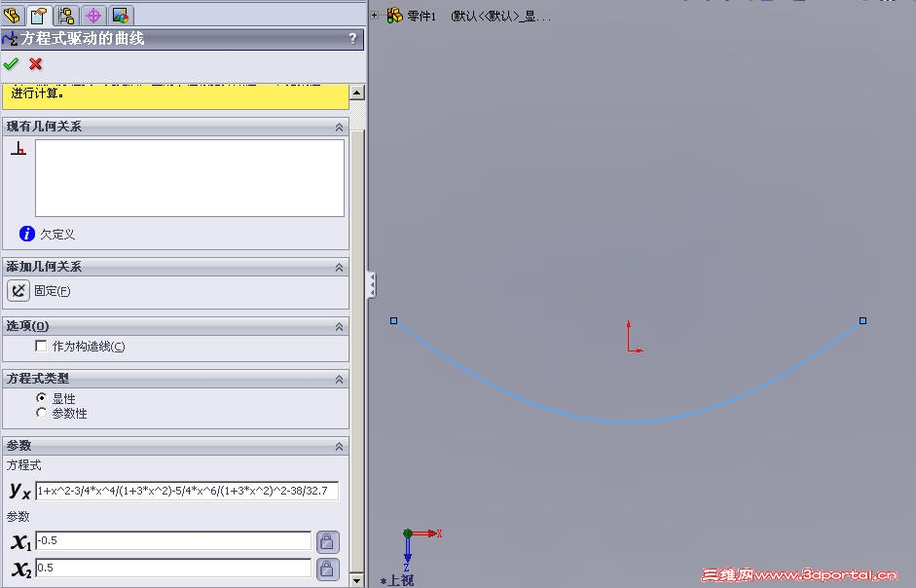Collapse the 选项 section

click(339, 327)
